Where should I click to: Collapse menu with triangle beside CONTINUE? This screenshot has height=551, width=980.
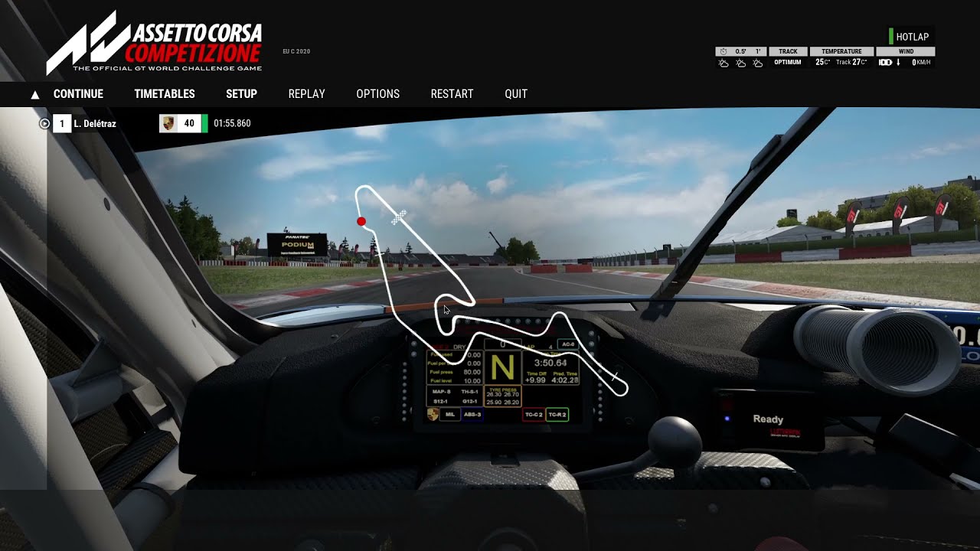click(35, 95)
